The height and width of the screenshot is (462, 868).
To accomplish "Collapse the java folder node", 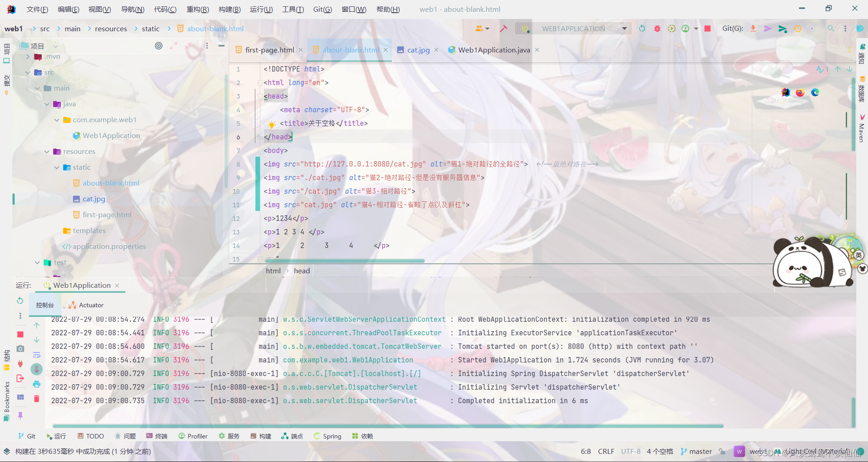I will coord(47,104).
